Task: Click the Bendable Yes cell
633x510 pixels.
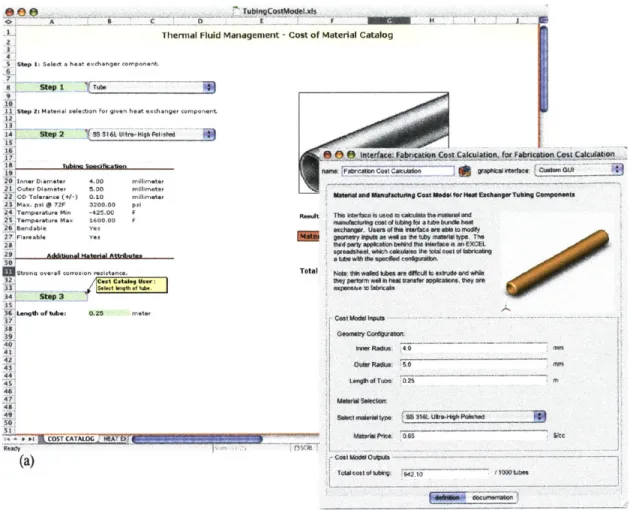Action: (x=95, y=229)
